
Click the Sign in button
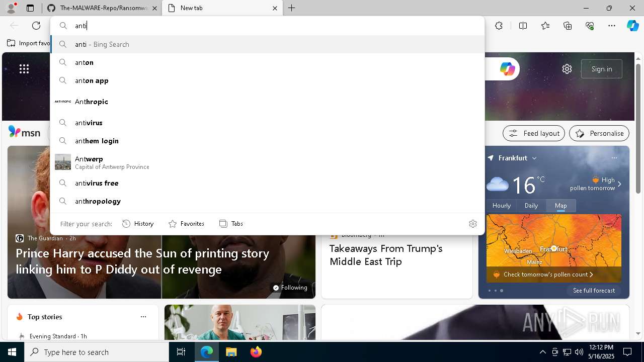click(602, 69)
